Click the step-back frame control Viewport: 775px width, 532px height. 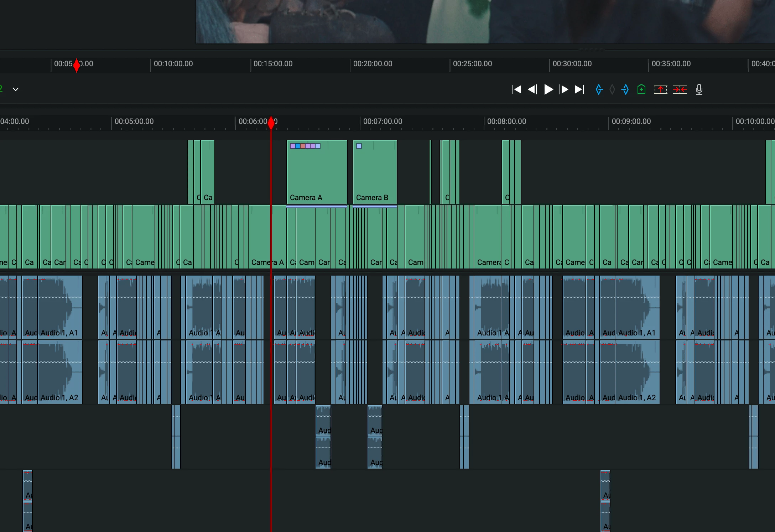[532, 89]
